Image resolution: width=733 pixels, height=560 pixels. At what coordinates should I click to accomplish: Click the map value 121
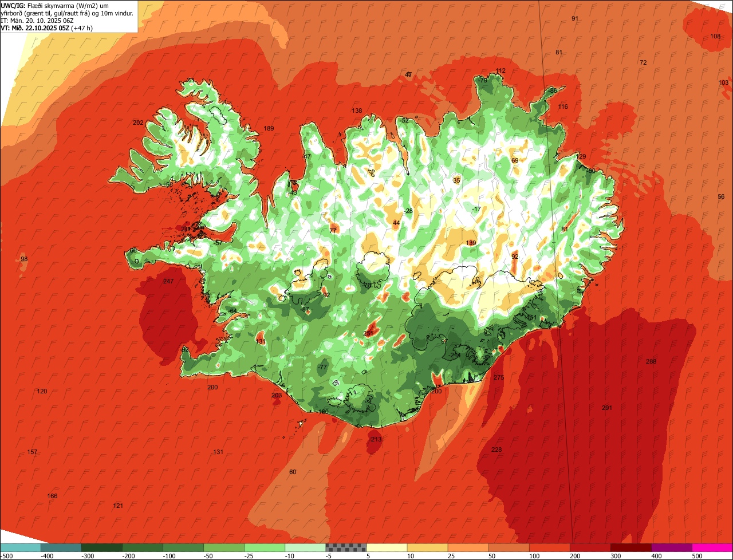click(x=118, y=506)
